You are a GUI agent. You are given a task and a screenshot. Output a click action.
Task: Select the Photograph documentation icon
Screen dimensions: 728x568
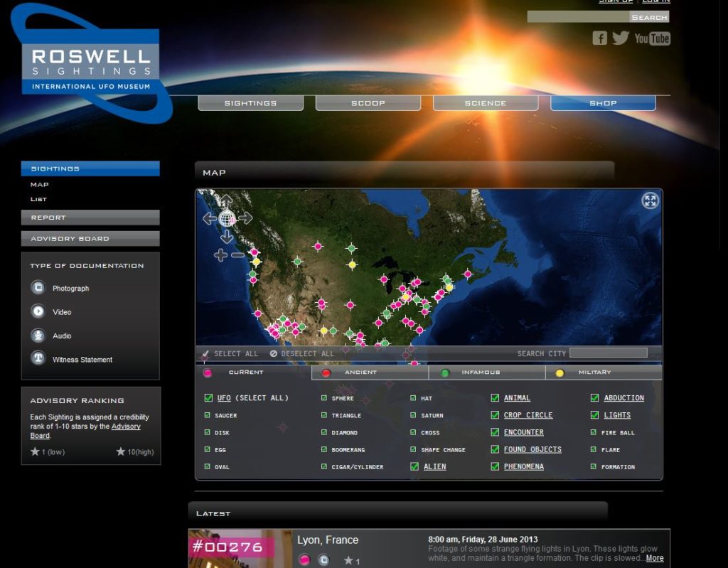click(x=38, y=288)
